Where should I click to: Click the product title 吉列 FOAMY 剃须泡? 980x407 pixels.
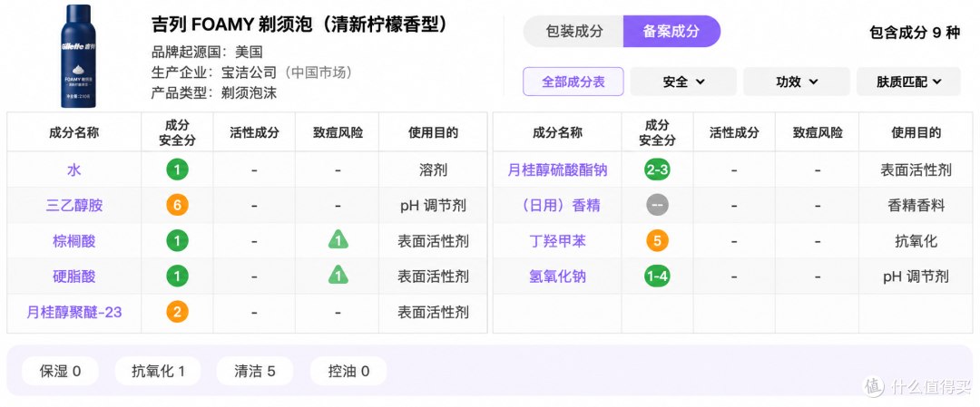[300, 25]
